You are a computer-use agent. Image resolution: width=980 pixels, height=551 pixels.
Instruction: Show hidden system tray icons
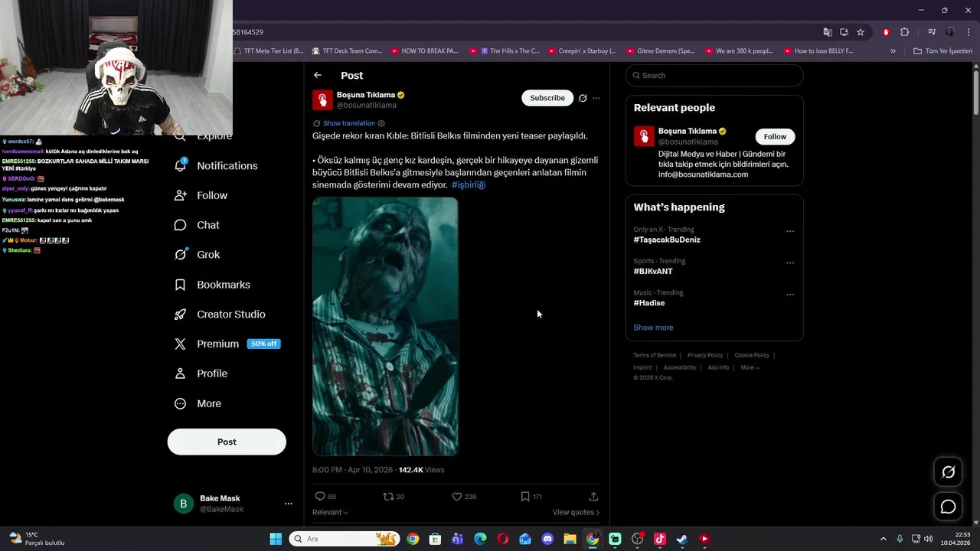883,539
